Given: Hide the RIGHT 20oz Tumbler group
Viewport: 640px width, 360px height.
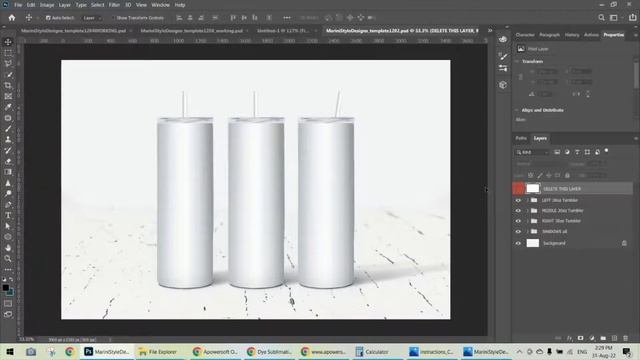Looking at the screenshot, I should click(x=518, y=221).
